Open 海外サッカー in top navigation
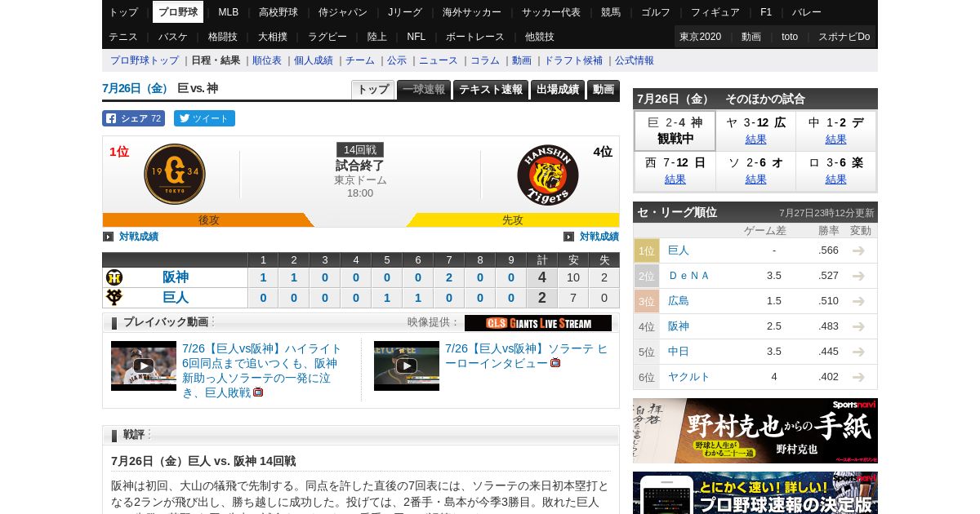The height and width of the screenshot is (514, 980). pos(472,12)
